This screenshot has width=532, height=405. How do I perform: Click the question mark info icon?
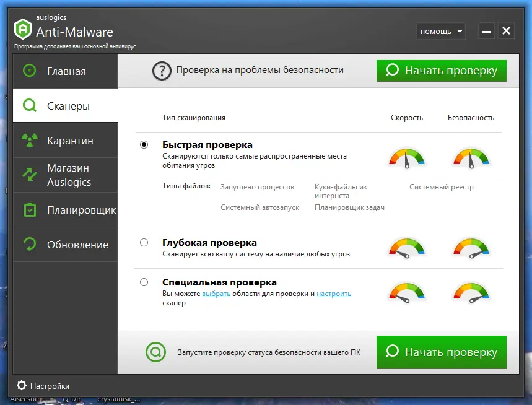(162, 71)
